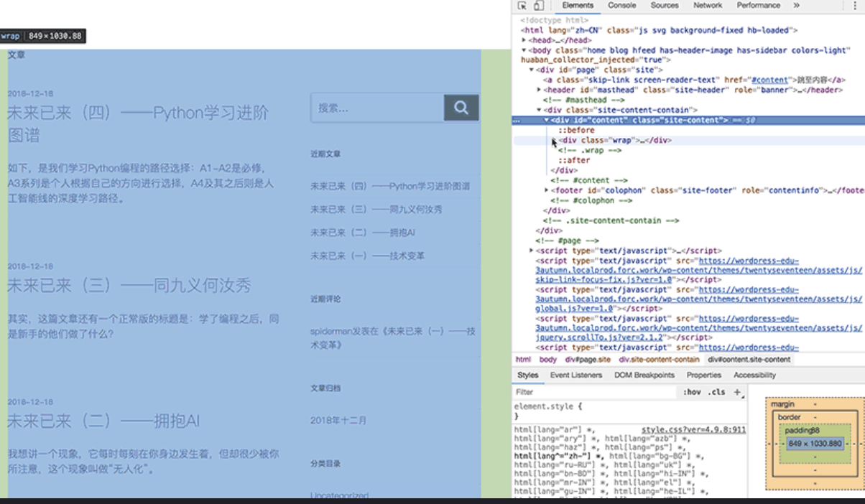Open recent post link 未来已来（二）——拥抱AI in sidebar
The width and height of the screenshot is (865, 504).
pos(363,233)
